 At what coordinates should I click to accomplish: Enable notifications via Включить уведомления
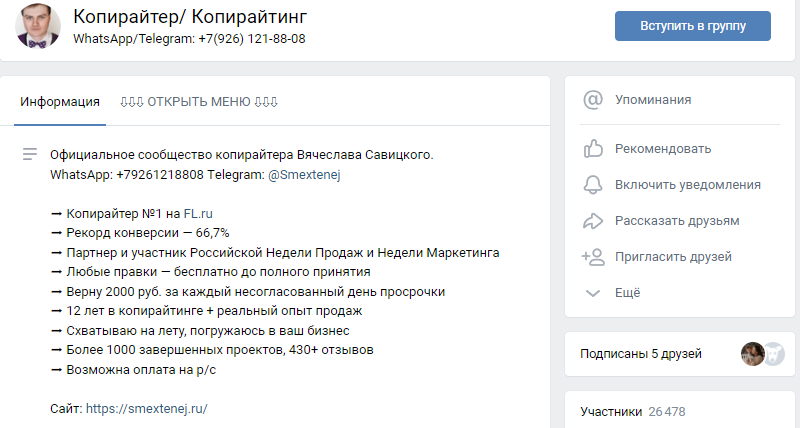click(688, 185)
